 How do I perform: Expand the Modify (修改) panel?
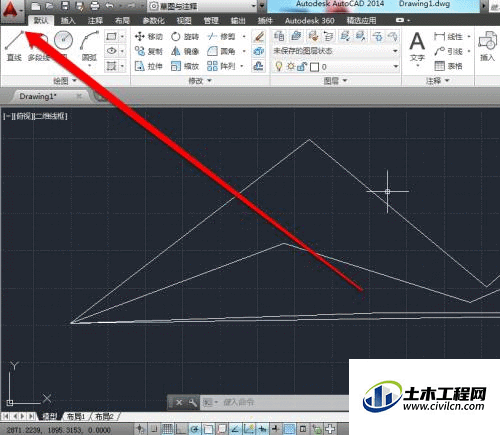pyautogui.click(x=200, y=81)
